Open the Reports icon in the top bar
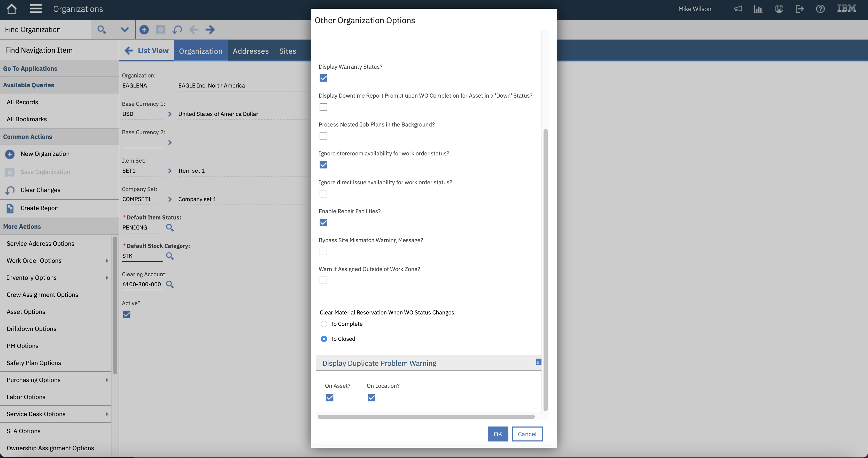 pyautogui.click(x=758, y=9)
